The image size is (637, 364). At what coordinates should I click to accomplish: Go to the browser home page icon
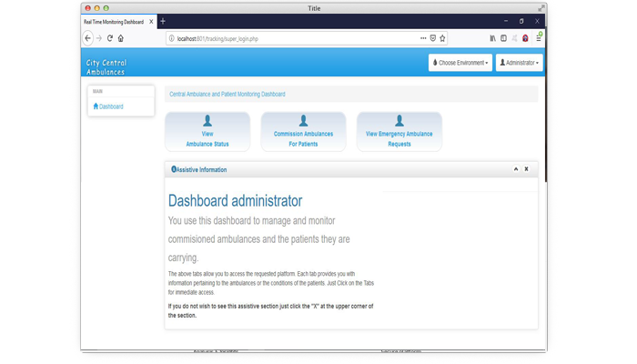[121, 38]
